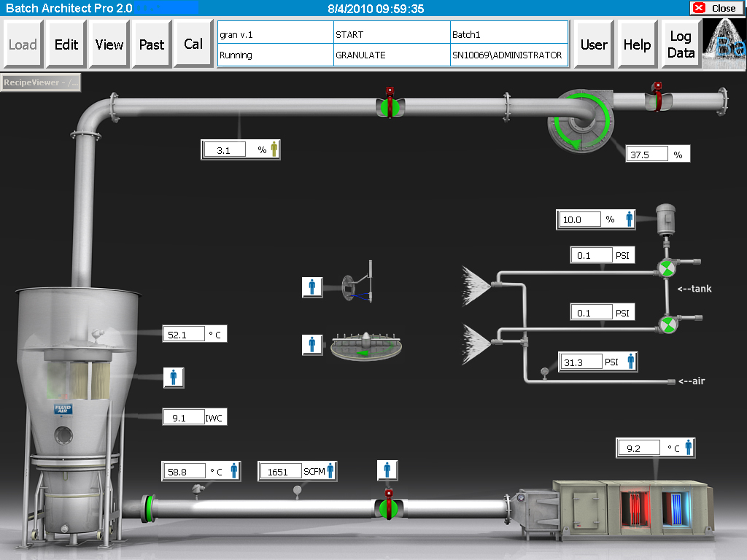Open the View screen
747x560 pixels.
(109, 44)
